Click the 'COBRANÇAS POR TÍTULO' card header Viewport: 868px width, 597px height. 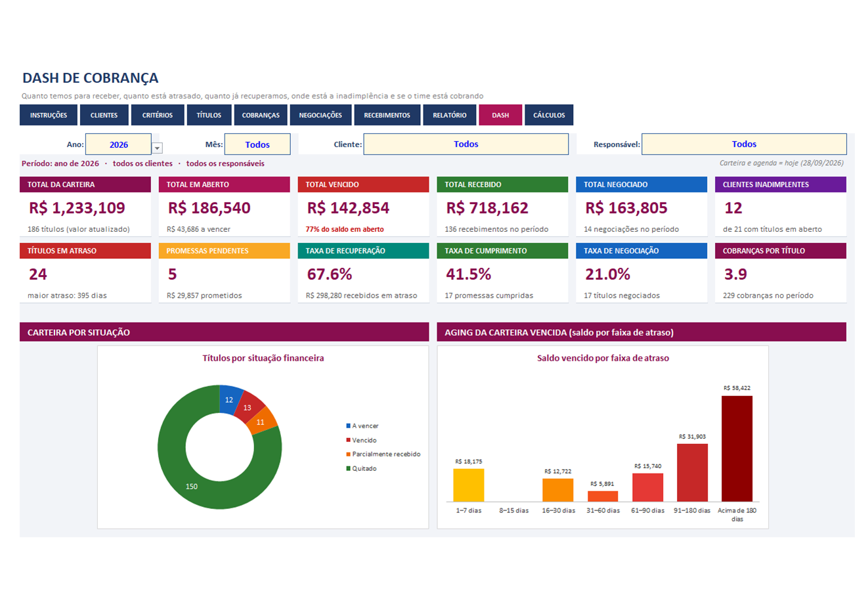781,251
